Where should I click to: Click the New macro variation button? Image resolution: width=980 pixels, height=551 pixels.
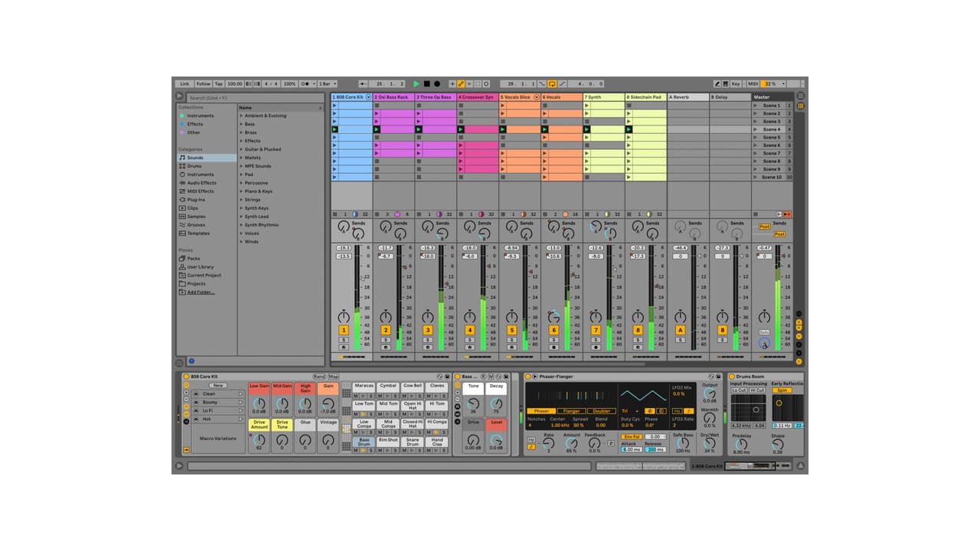pyautogui.click(x=217, y=386)
